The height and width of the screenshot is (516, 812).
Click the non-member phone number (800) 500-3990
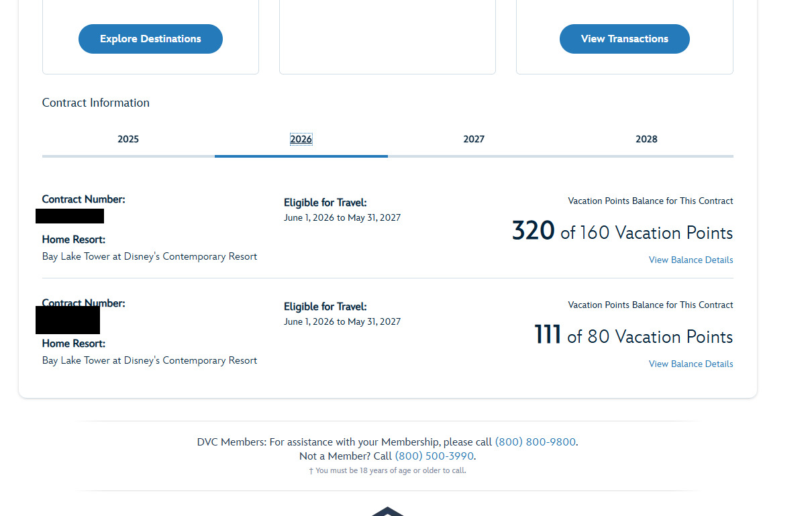pyautogui.click(x=434, y=456)
